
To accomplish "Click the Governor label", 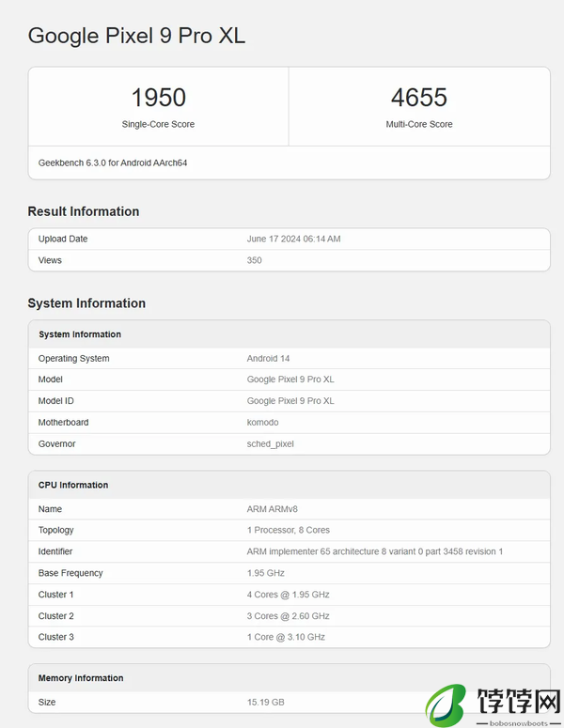I will [x=56, y=444].
